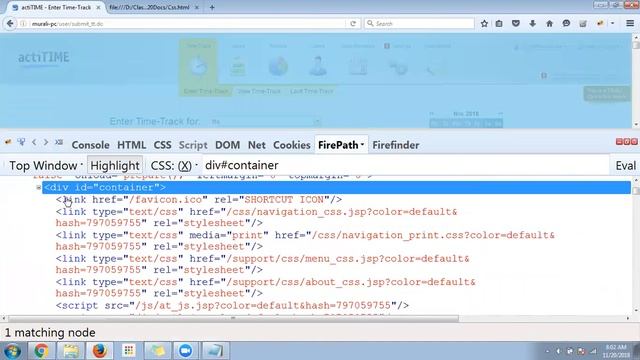
Task: Click the '1 matching node' status text
Action: tap(50, 333)
